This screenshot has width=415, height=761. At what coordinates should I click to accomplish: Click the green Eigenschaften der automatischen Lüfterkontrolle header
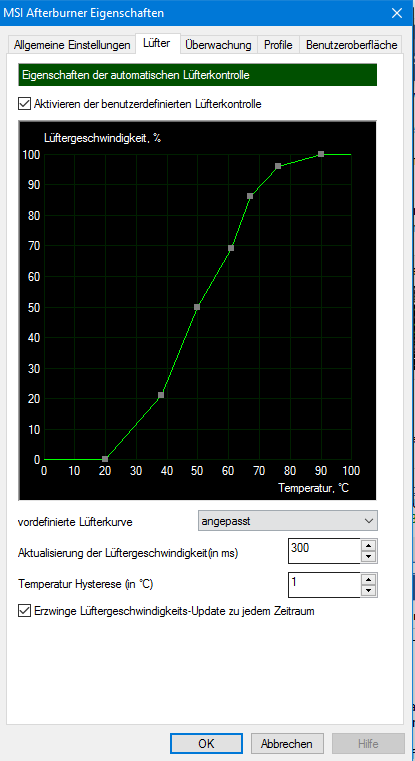pos(197,75)
